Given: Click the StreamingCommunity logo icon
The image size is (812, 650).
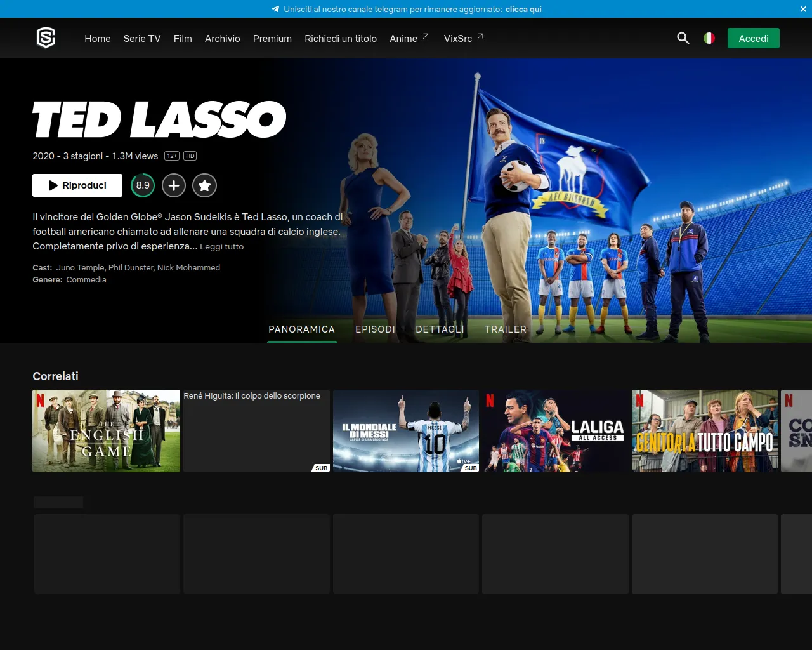Looking at the screenshot, I should click(46, 38).
